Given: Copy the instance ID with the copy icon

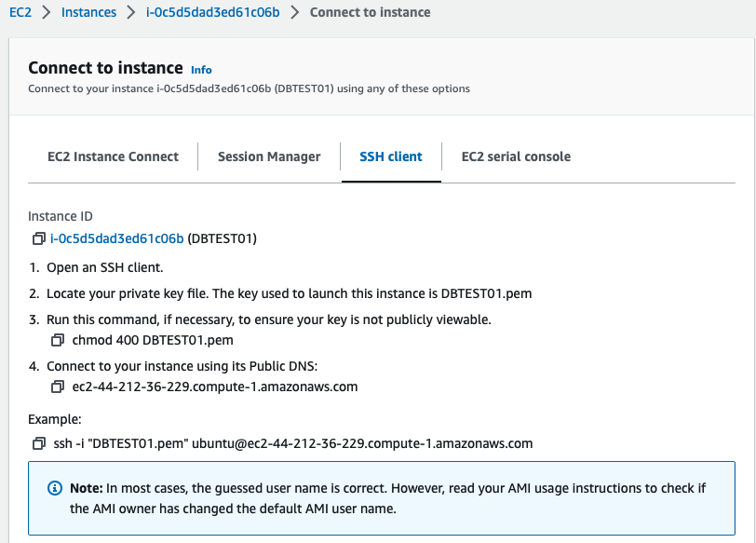Looking at the screenshot, I should pos(38,238).
